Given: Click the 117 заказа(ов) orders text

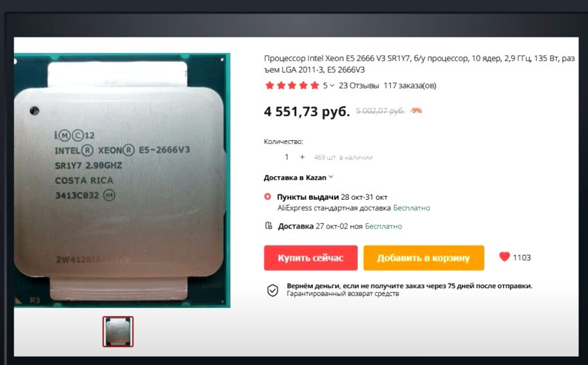Looking at the screenshot, I should [410, 86].
